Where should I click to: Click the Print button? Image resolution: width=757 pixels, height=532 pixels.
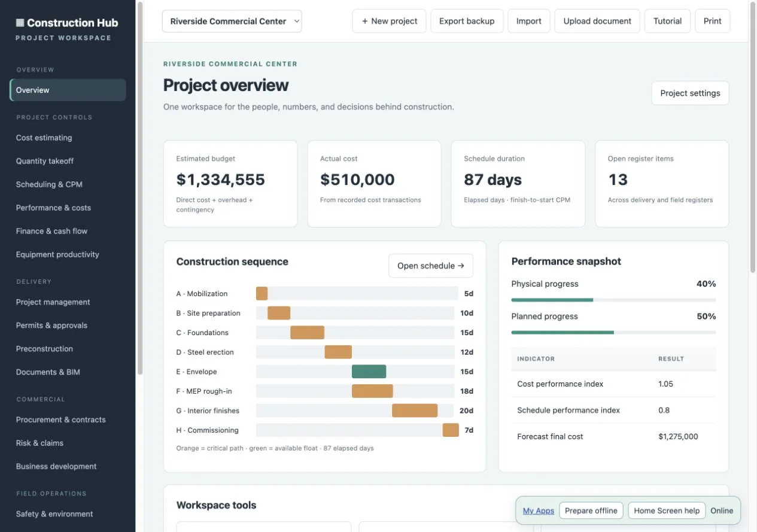click(x=712, y=21)
